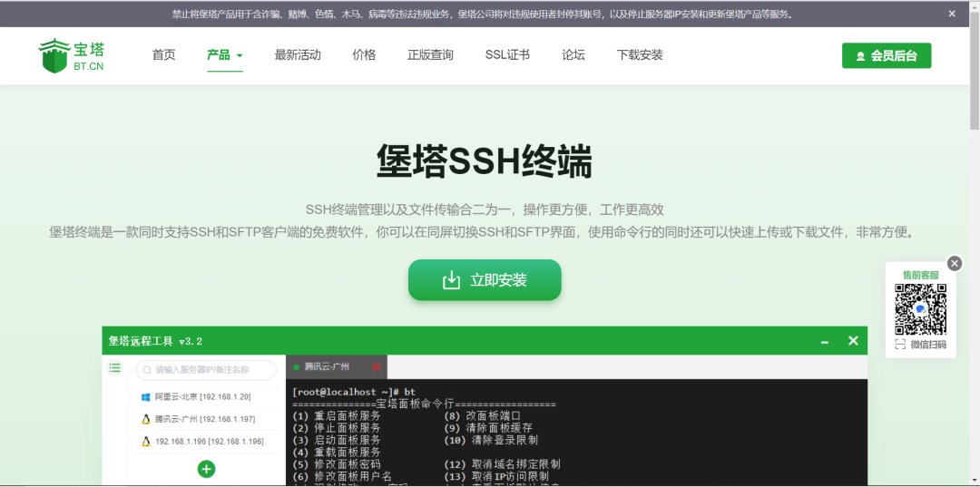Open the 首页 home page
Screen dimensions: 980x487
(x=163, y=55)
